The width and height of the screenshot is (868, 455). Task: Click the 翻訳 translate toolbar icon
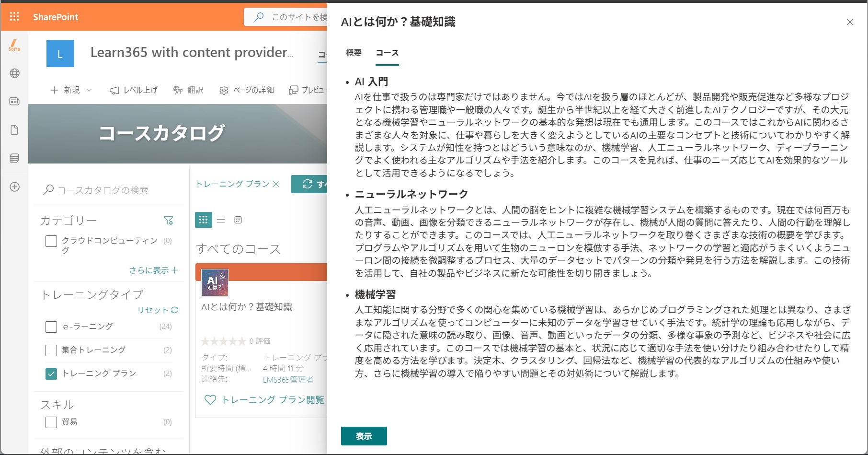(x=178, y=90)
